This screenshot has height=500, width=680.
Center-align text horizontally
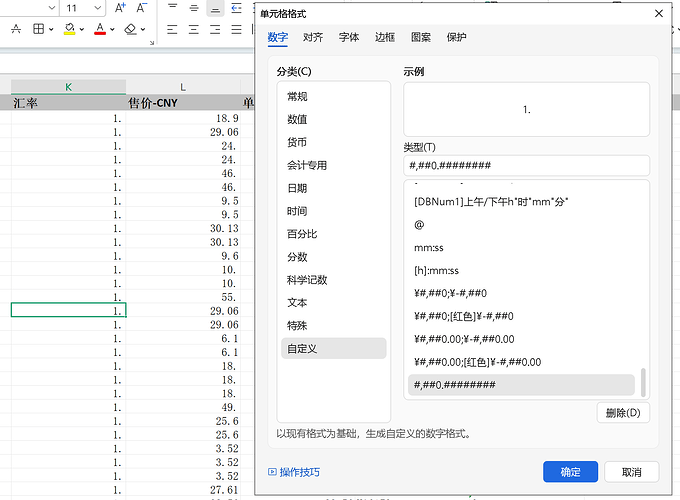[194, 29]
